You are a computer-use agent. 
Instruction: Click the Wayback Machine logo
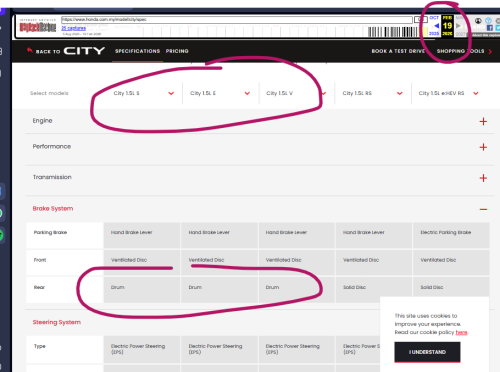38,26
